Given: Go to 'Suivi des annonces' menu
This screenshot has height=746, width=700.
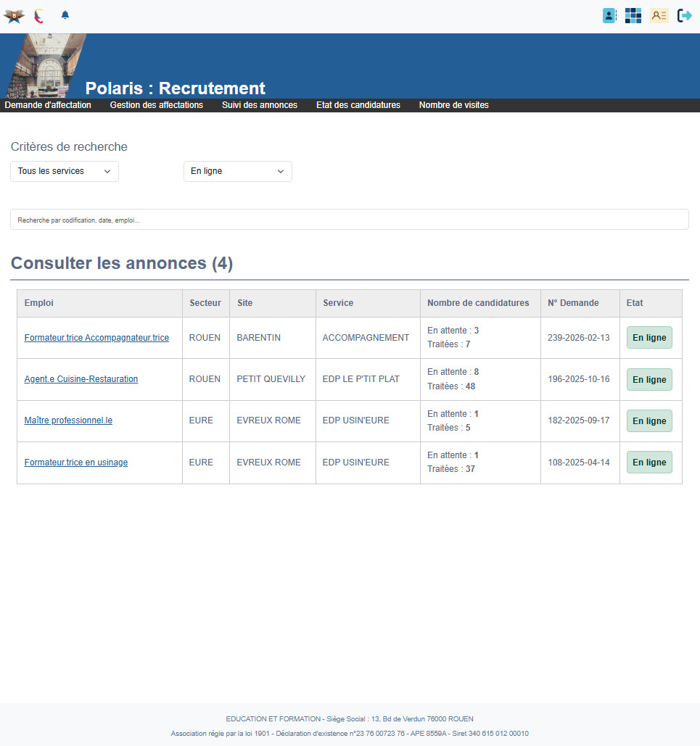Looking at the screenshot, I should (x=260, y=105).
